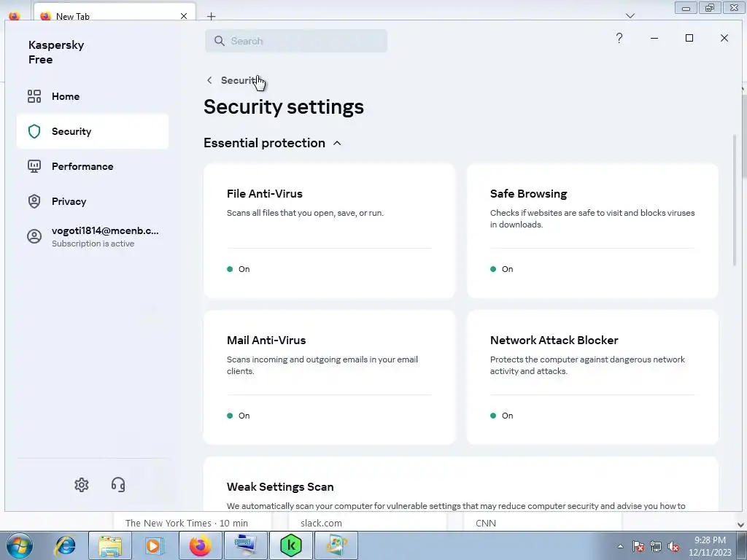Open the Weak Settings Scan card

coord(461,484)
